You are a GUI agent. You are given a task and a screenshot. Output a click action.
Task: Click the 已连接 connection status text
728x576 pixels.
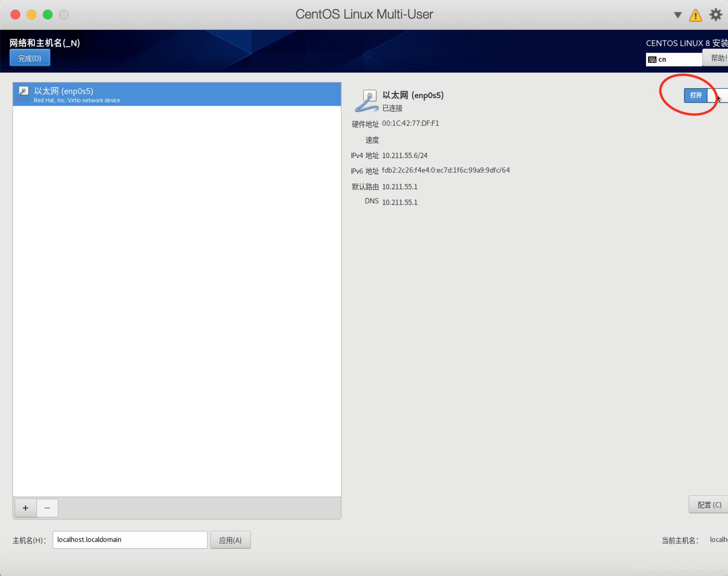point(392,108)
